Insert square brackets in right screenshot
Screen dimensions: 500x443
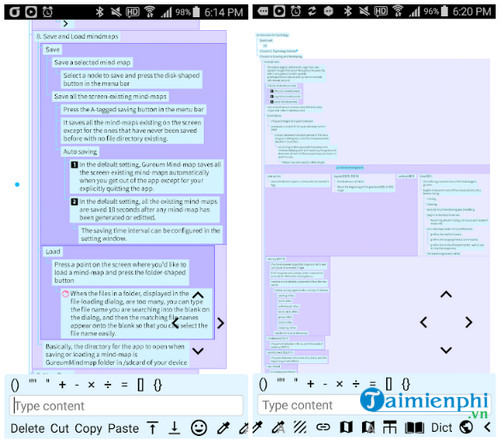tap(389, 384)
